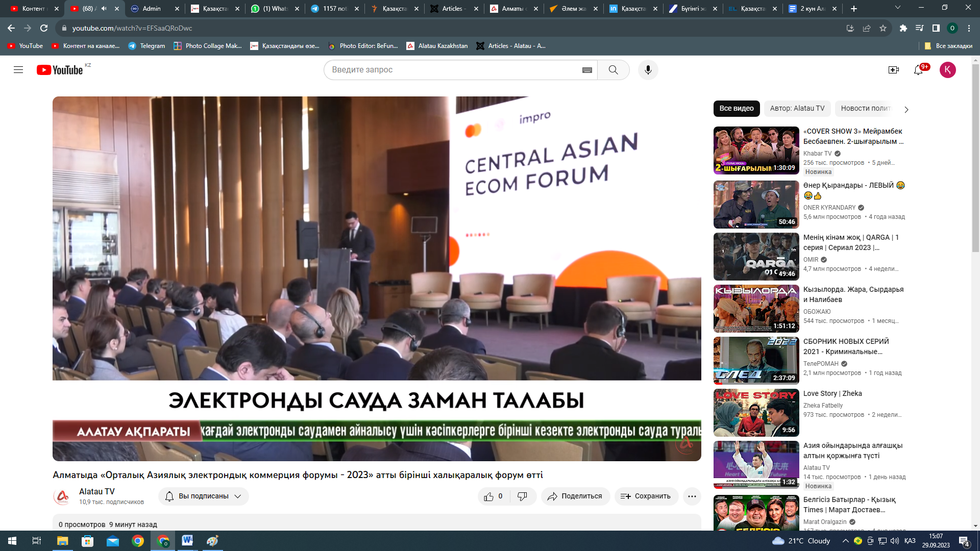Open YouTube notifications bell
980x551 pixels.
pos(919,70)
